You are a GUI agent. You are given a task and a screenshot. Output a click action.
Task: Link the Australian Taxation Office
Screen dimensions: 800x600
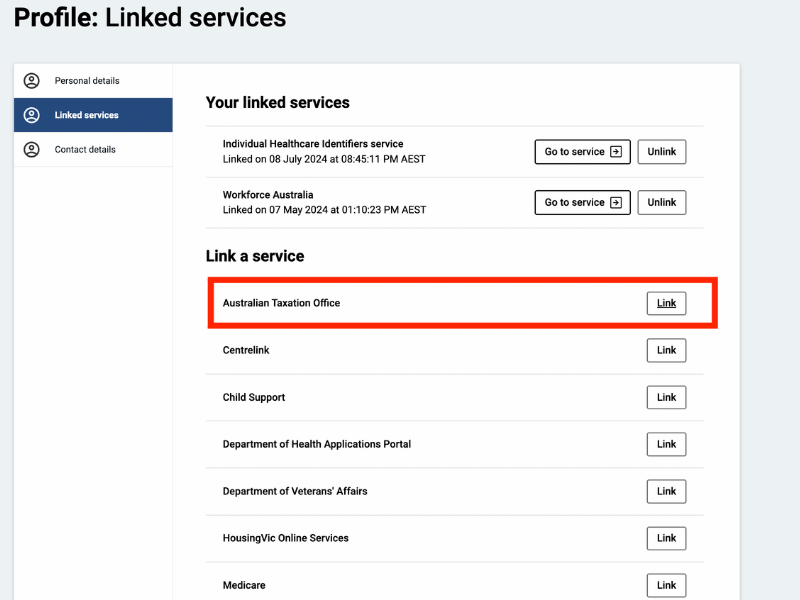click(666, 303)
